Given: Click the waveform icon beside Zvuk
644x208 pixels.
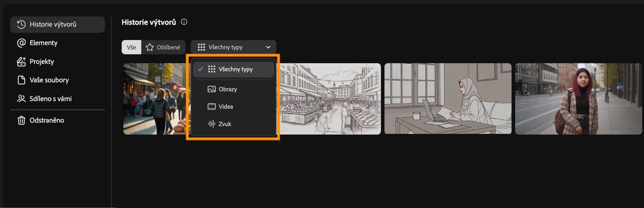Looking at the screenshot, I should 211,124.
